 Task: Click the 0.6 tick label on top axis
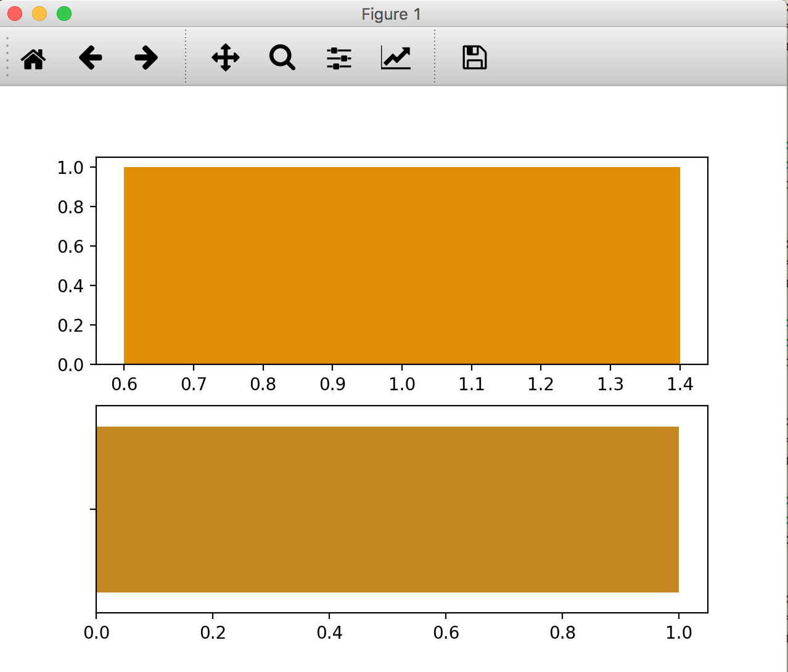coord(125,384)
